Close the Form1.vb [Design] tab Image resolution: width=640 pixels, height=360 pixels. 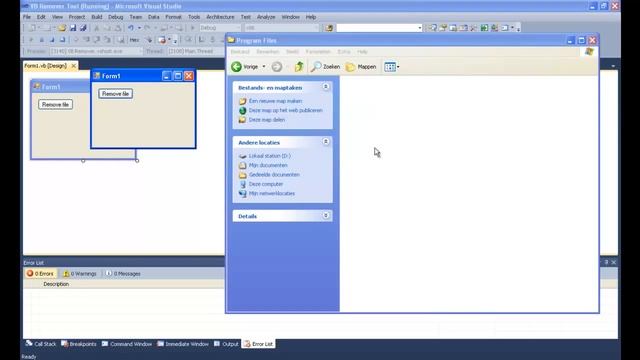(73, 66)
